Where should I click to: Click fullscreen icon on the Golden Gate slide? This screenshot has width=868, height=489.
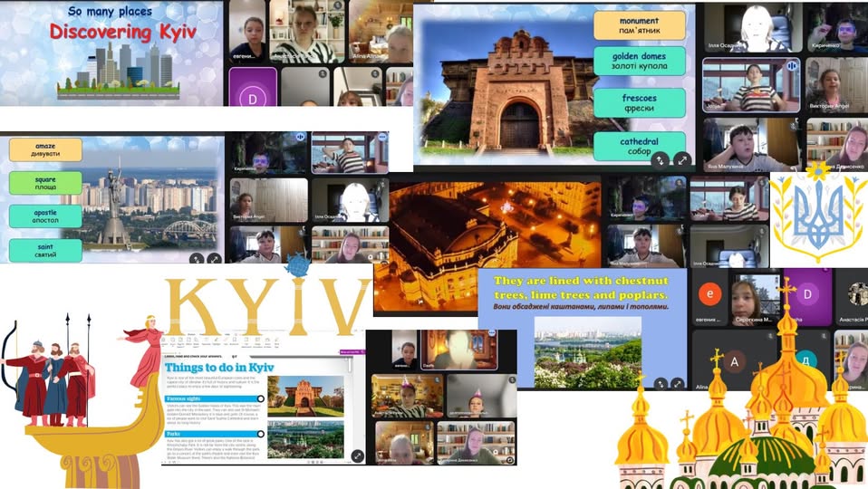682,160
